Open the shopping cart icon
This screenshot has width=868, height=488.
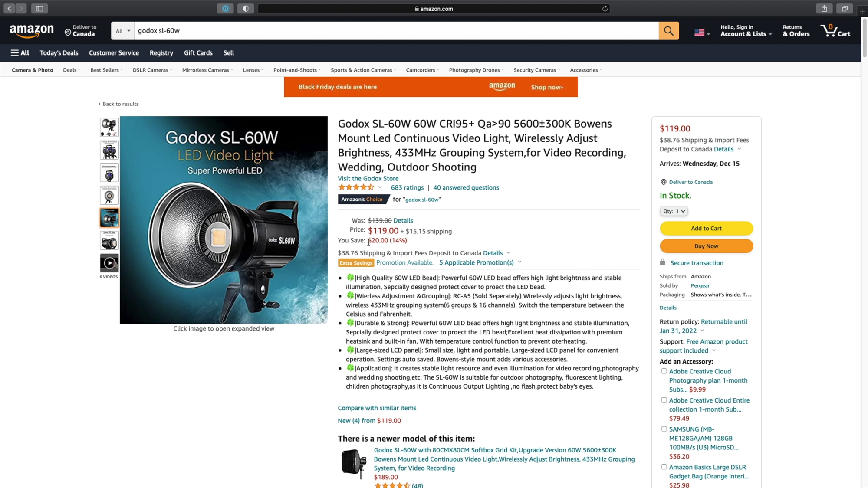coord(835,31)
